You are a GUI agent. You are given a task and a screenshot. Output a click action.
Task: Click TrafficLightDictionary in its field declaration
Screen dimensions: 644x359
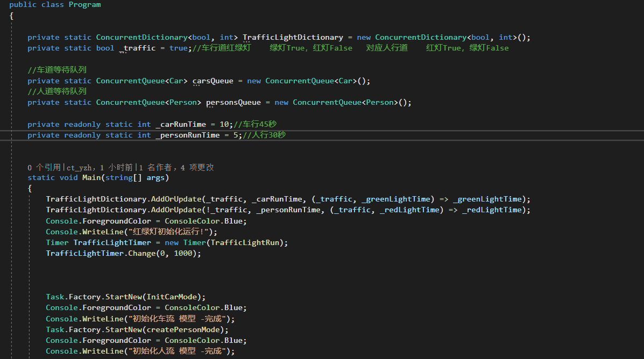293,37
